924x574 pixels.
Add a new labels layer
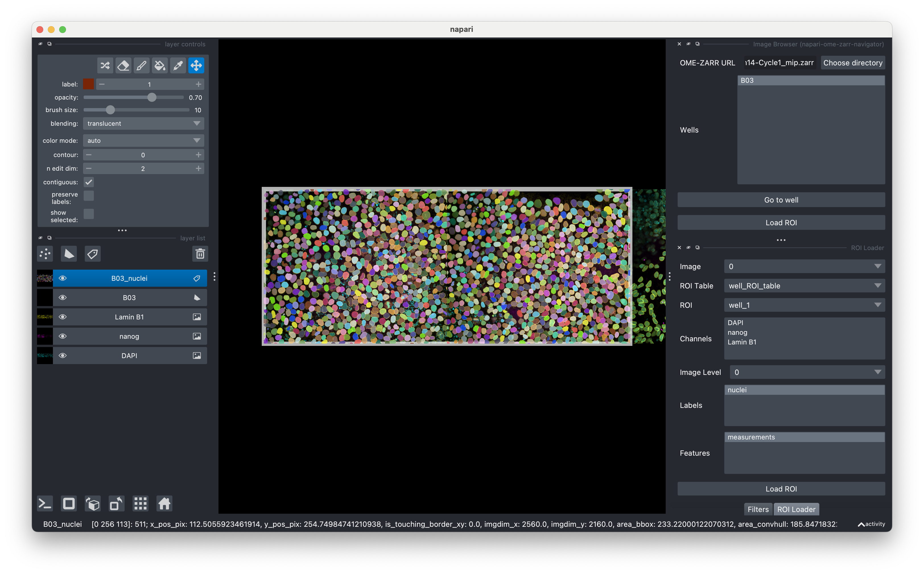point(92,254)
